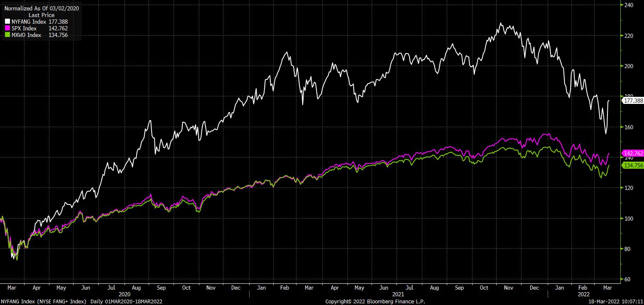Image resolution: width=644 pixels, height=305 pixels.
Task: Click the white NYFANG Index legend swatch
Action: tap(7, 22)
